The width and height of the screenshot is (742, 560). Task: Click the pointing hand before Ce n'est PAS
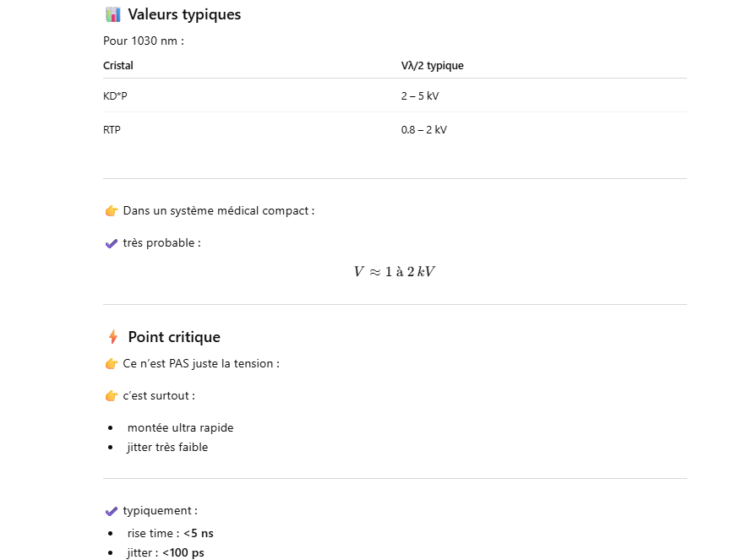click(x=112, y=364)
